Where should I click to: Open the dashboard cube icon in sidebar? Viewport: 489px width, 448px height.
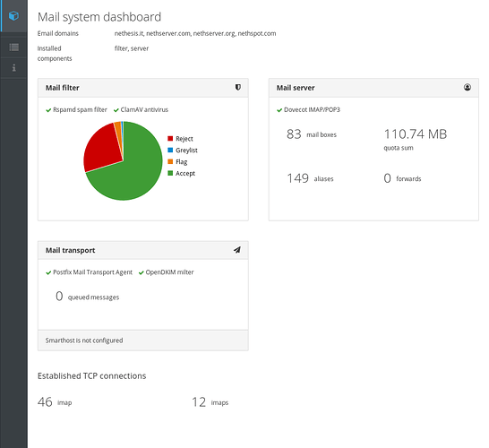tap(13, 15)
